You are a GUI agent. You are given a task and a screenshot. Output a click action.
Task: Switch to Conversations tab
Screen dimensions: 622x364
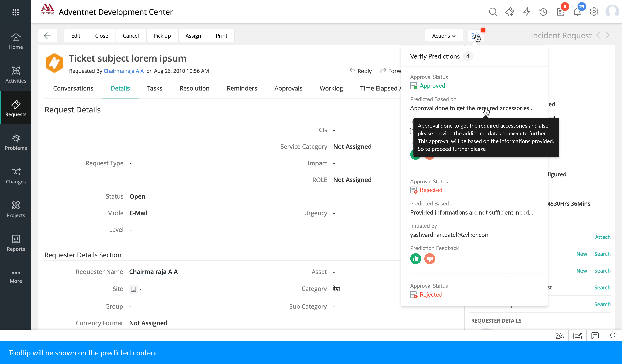(x=73, y=88)
